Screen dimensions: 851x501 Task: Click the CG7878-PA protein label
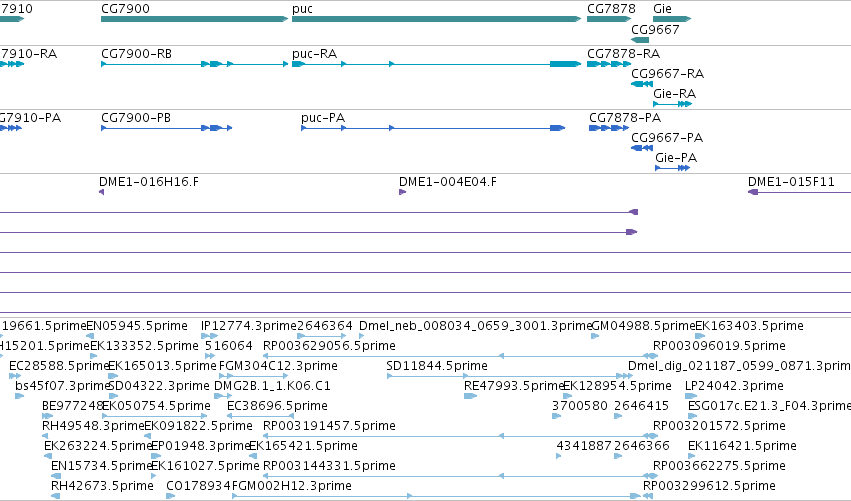coord(625,118)
